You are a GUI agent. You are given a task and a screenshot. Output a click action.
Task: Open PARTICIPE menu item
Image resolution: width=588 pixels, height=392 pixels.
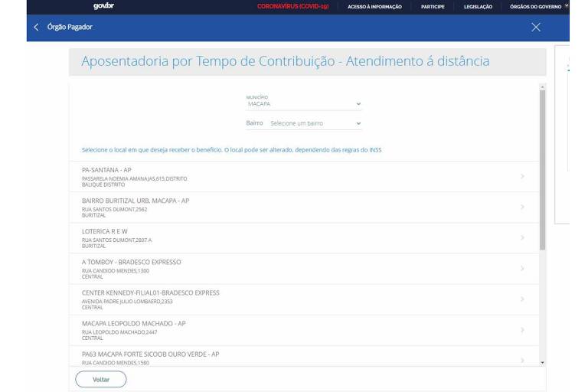click(433, 7)
